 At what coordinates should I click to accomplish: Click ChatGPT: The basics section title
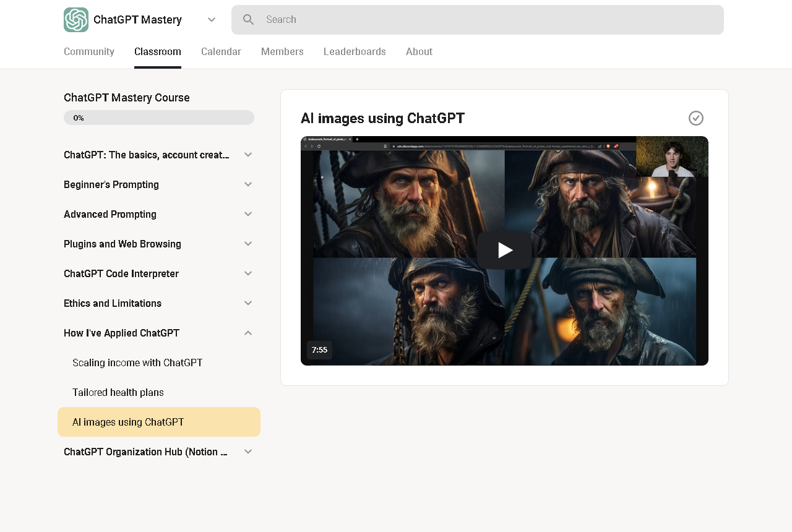pos(147,155)
